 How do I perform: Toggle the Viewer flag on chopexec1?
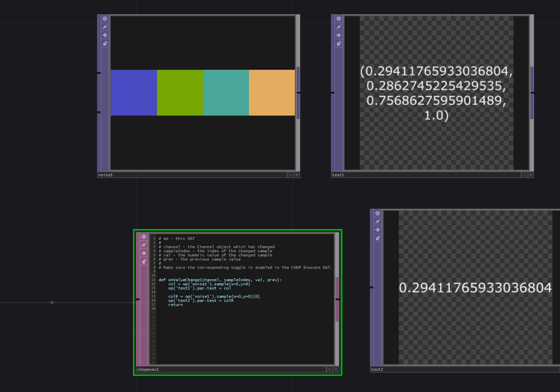point(144,237)
